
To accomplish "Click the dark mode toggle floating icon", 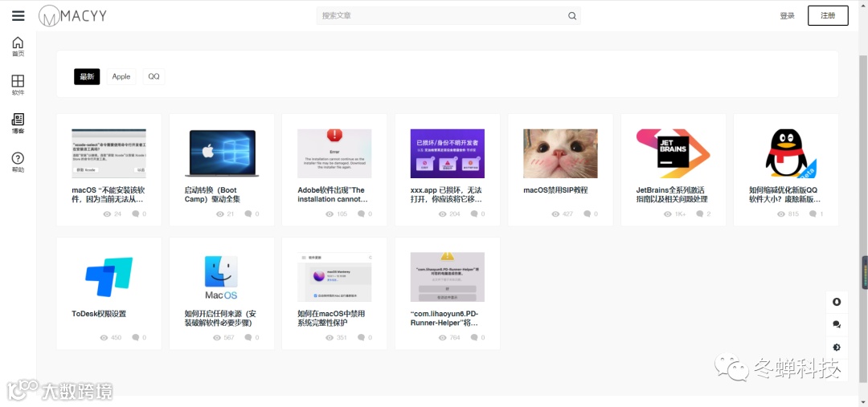I will point(837,348).
